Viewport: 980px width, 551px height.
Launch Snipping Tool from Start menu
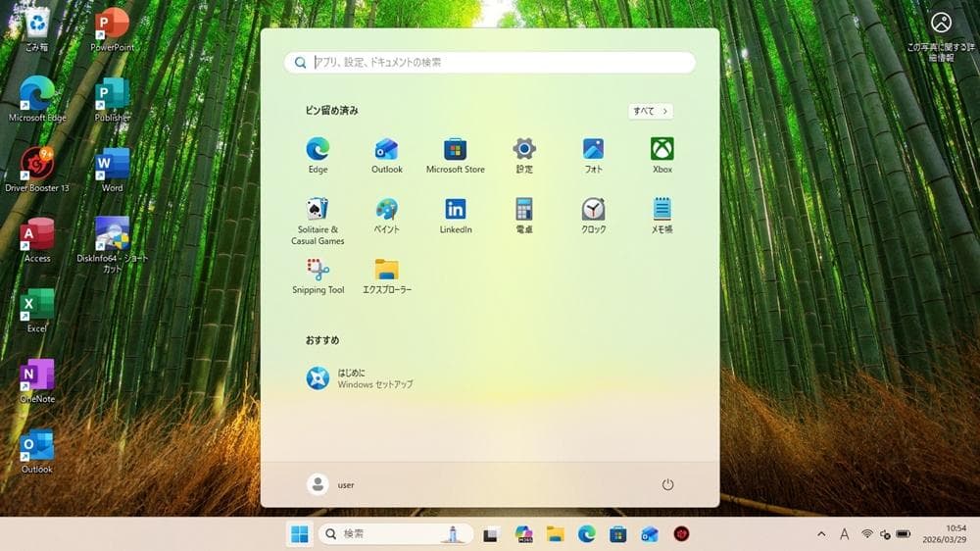(x=318, y=275)
